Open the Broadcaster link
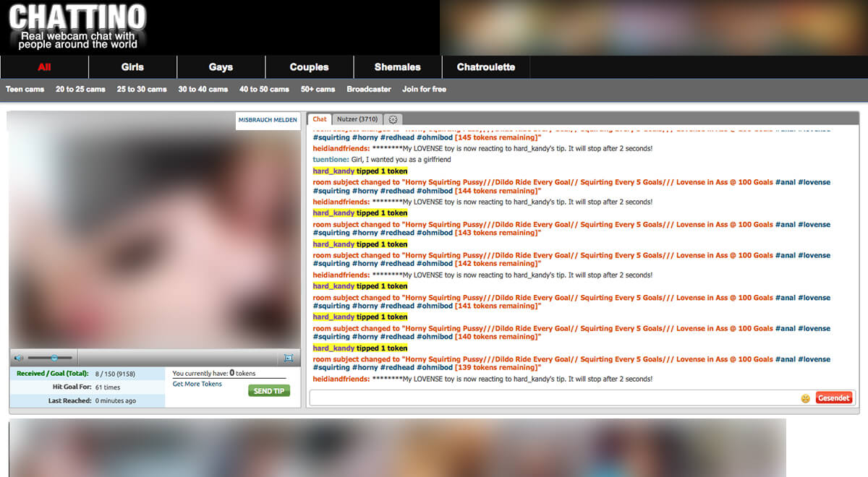Image resolution: width=868 pixels, height=477 pixels. (x=368, y=90)
